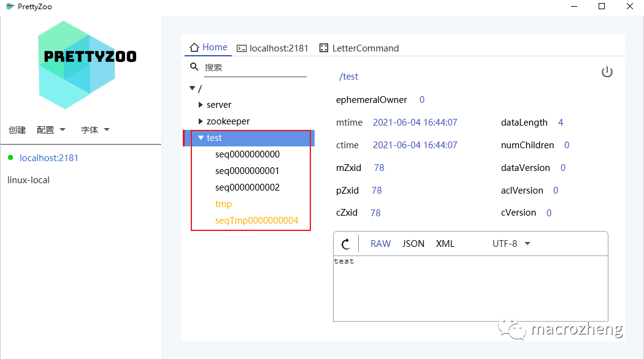Screen dimensions: 644x359
Task: Click the 创建 create button
Action: (17, 130)
